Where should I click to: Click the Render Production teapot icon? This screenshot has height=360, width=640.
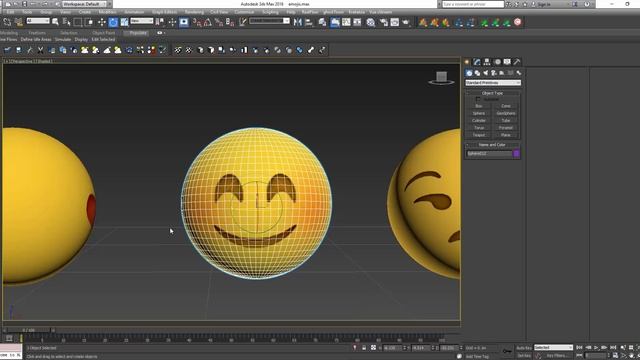point(406,22)
